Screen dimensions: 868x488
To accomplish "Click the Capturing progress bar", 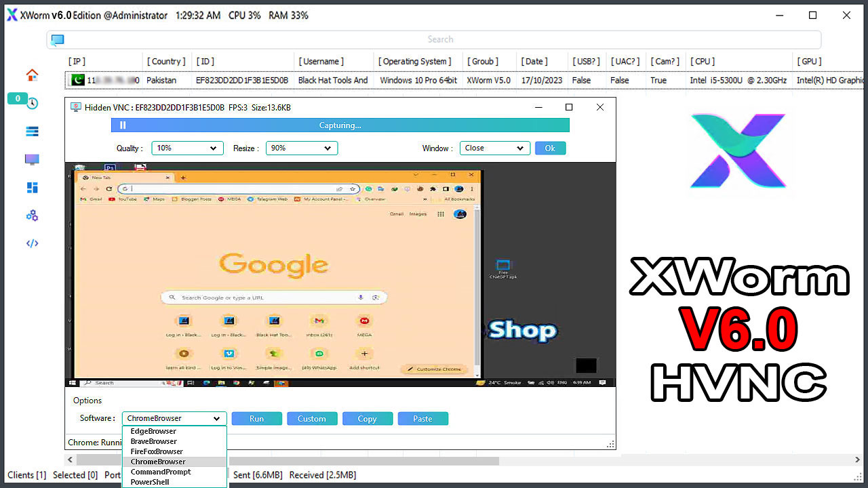I will (340, 125).
